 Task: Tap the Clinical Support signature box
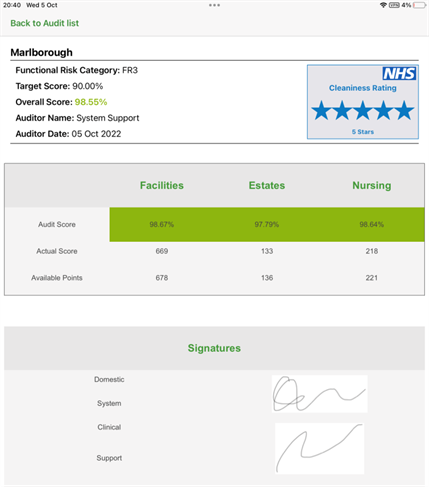point(320,448)
